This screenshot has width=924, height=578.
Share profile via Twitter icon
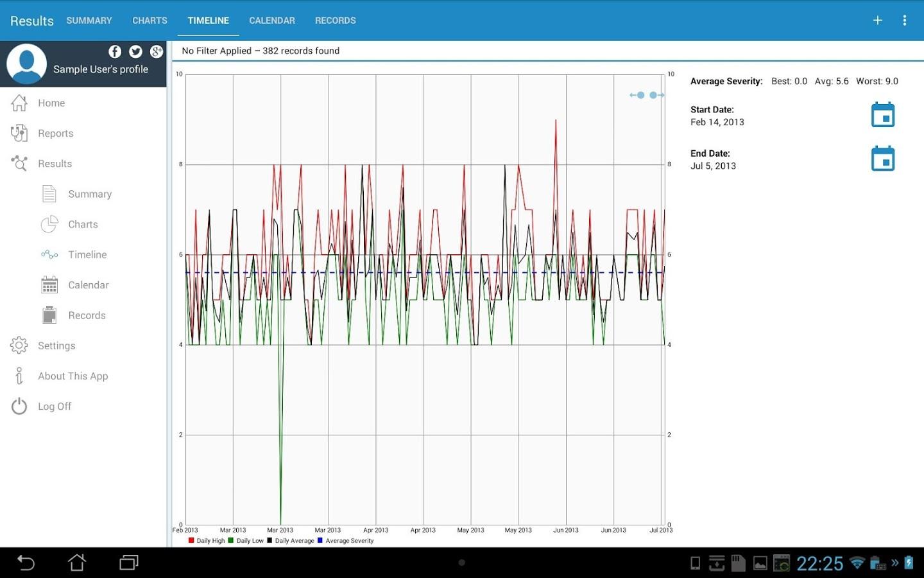[135, 51]
